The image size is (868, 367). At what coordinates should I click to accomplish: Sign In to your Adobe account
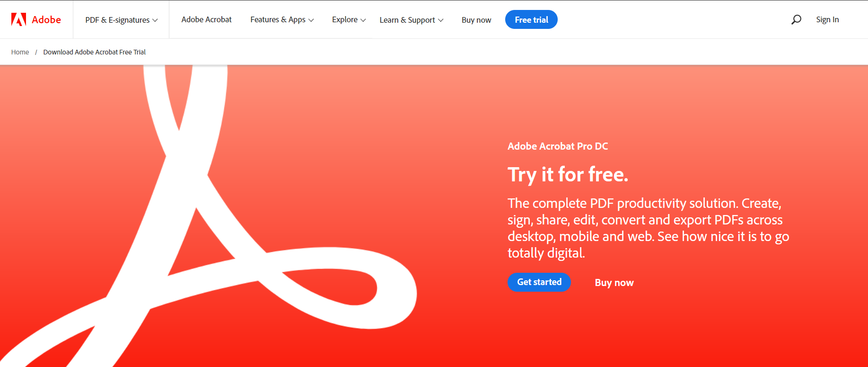[x=827, y=19]
